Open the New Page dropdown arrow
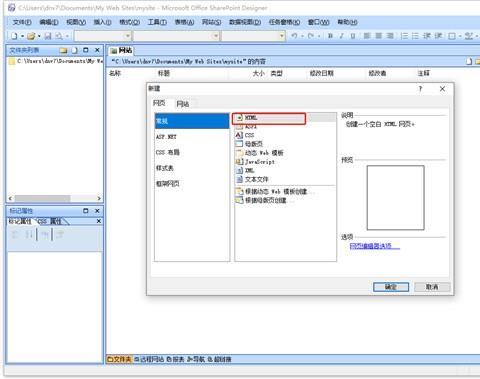 22,36
